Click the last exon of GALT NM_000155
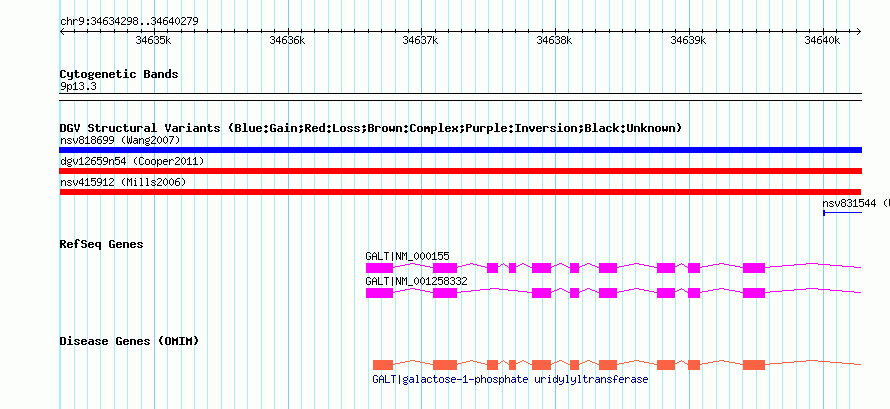Image resolution: width=890 pixels, height=409 pixels. pyautogui.click(x=754, y=268)
